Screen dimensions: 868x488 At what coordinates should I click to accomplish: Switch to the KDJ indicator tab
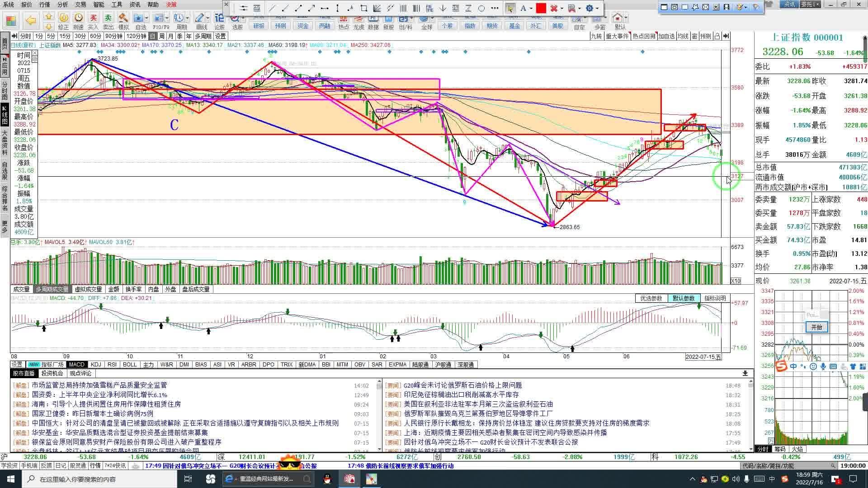96,364
